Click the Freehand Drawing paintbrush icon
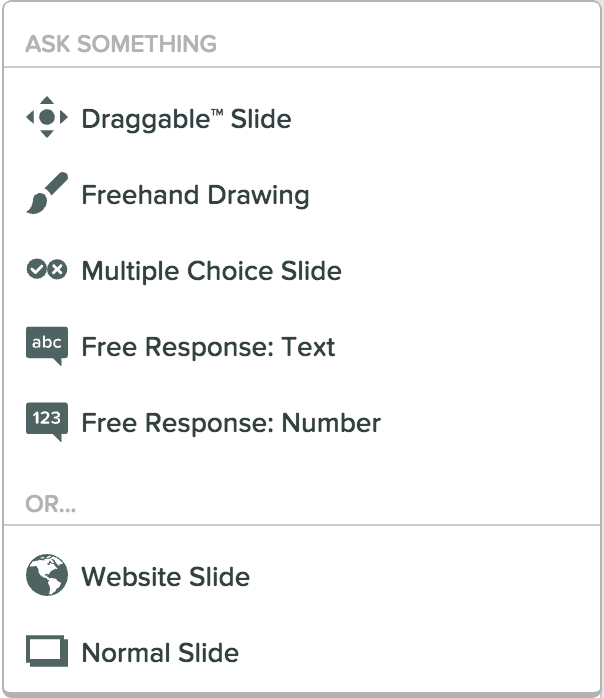 click(x=46, y=194)
